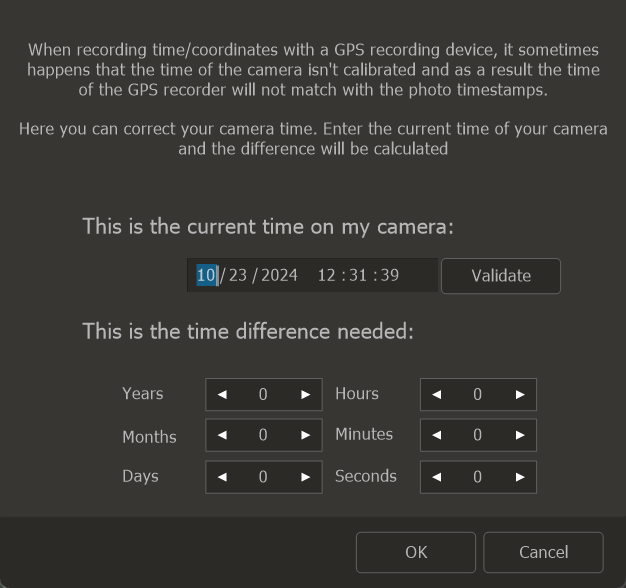The height and width of the screenshot is (588, 626).
Task: Select the minutes 31 in camera time
Action: point(358,275)
